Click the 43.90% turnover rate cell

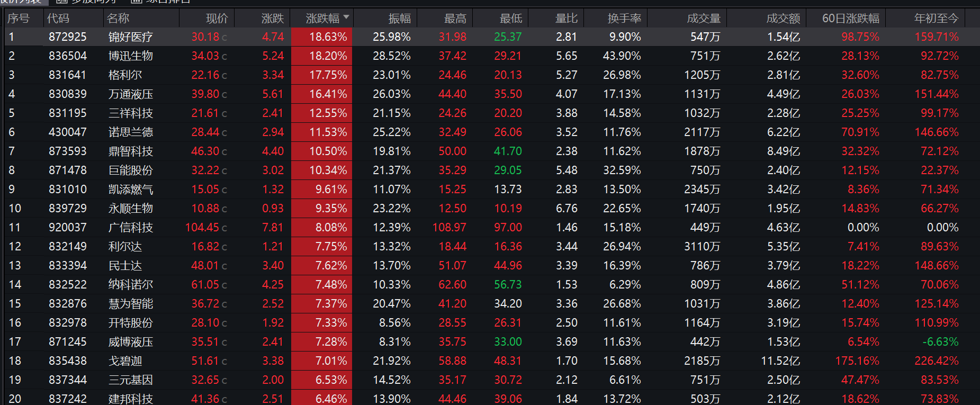click(x=622, y=56)
